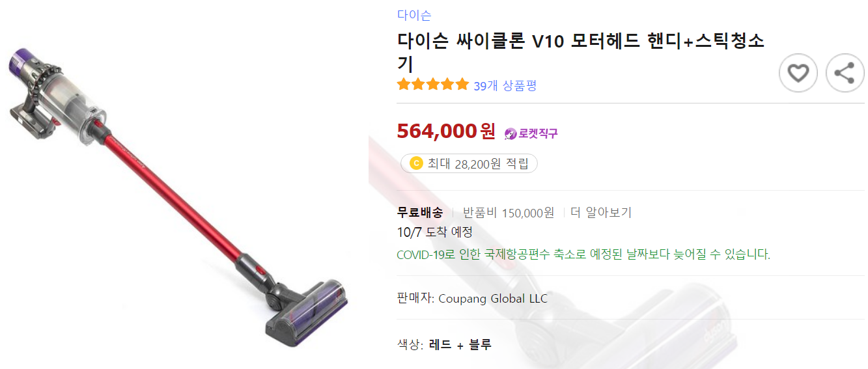Click the yellow C coin cash icon

pos(416,163)
